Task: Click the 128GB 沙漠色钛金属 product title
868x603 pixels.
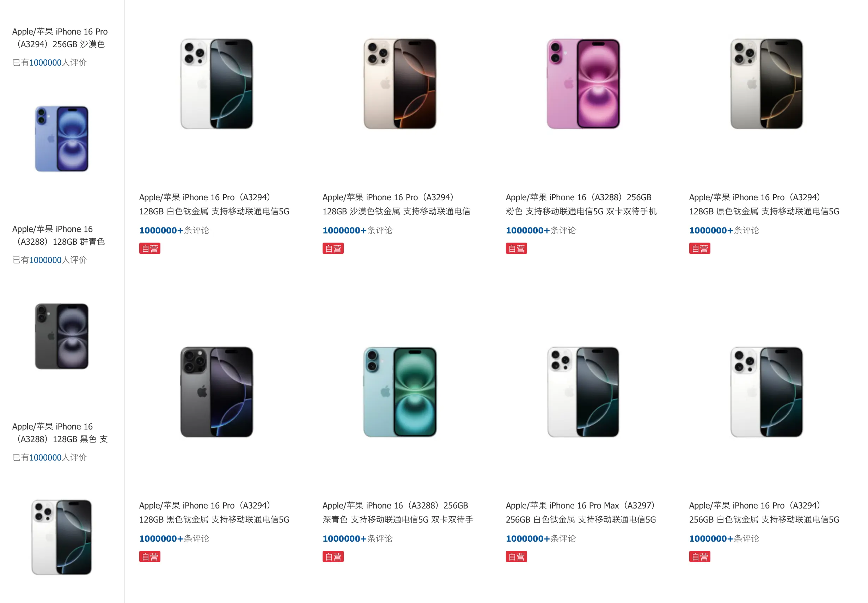Action: [396, 204]
